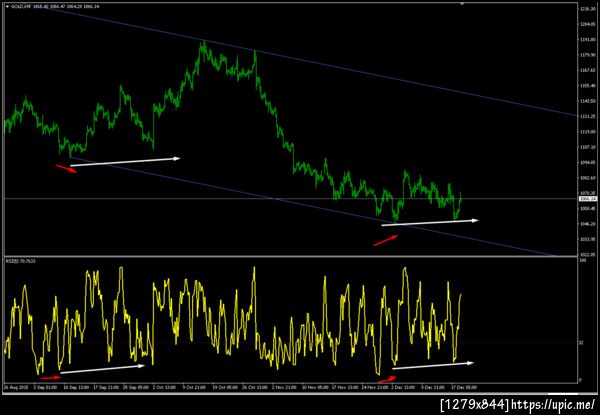
Task: Select white arrow under December price lows
Action: coord(430,223)
